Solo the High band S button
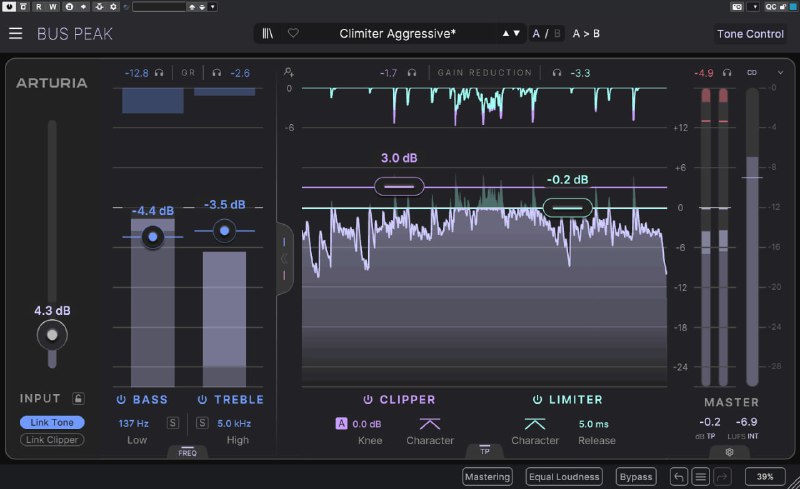The height and width of the screenshot is (489, 800). pyautogui.click(x=202, y=423)
